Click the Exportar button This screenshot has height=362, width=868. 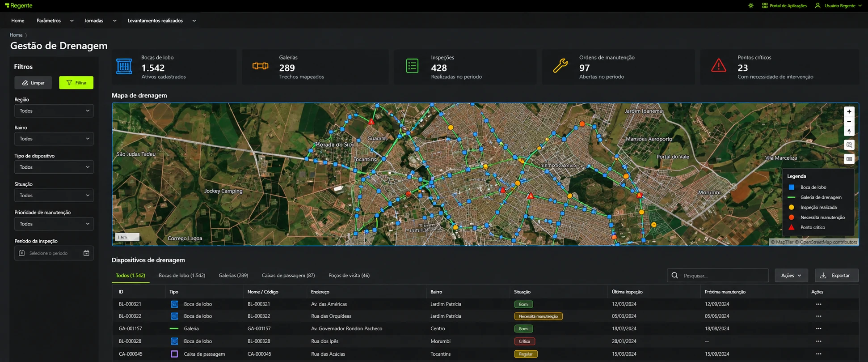837,276
